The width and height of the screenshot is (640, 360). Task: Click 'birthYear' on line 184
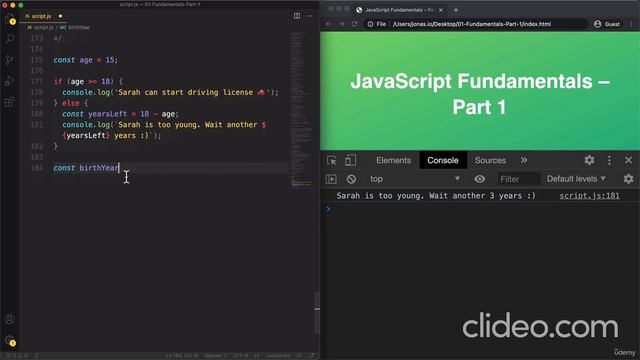(99, 168)
